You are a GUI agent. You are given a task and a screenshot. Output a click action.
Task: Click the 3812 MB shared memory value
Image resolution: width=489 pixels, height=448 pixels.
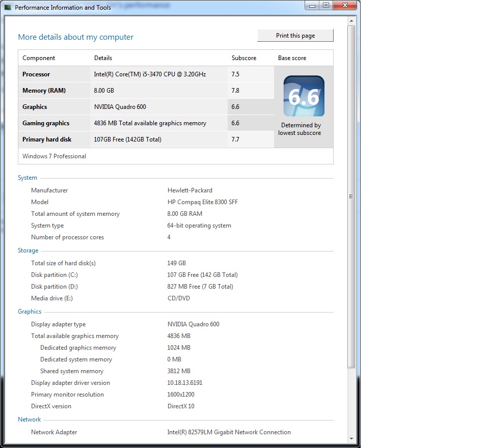coord(179,371)
